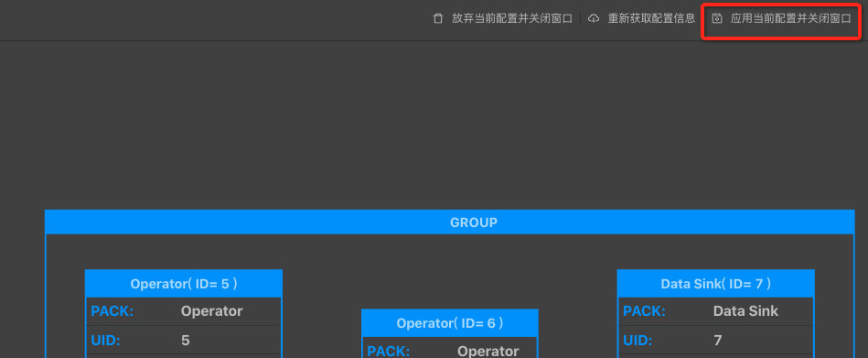Click PACK label in Operator ID 5 node
868x358 pixels.
[113, 311]
